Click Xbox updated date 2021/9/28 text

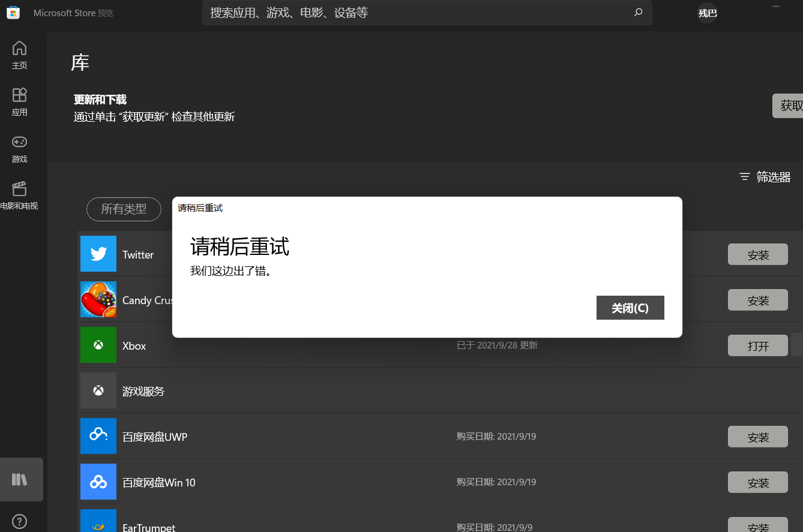point(498,345)
